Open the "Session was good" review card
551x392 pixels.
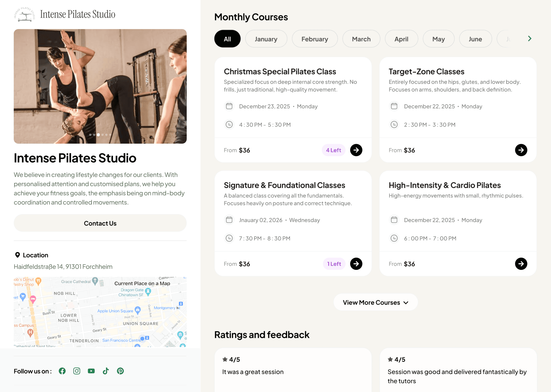[x=458, y=370]
